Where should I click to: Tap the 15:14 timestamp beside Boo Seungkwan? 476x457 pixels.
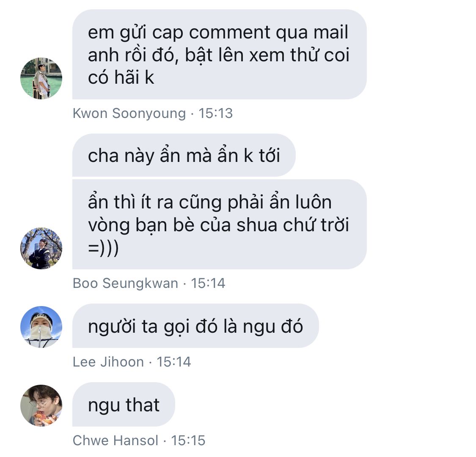click(208, 283)
